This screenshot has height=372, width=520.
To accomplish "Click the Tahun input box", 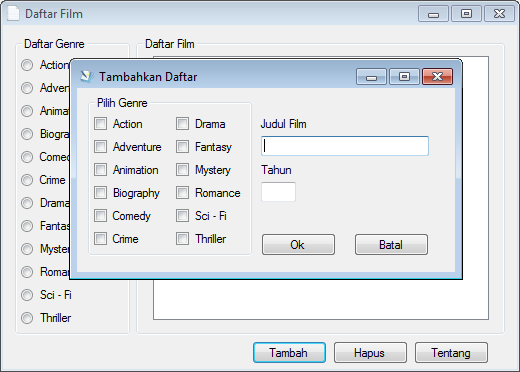I will pyautogui.click(x=278, y=192).
